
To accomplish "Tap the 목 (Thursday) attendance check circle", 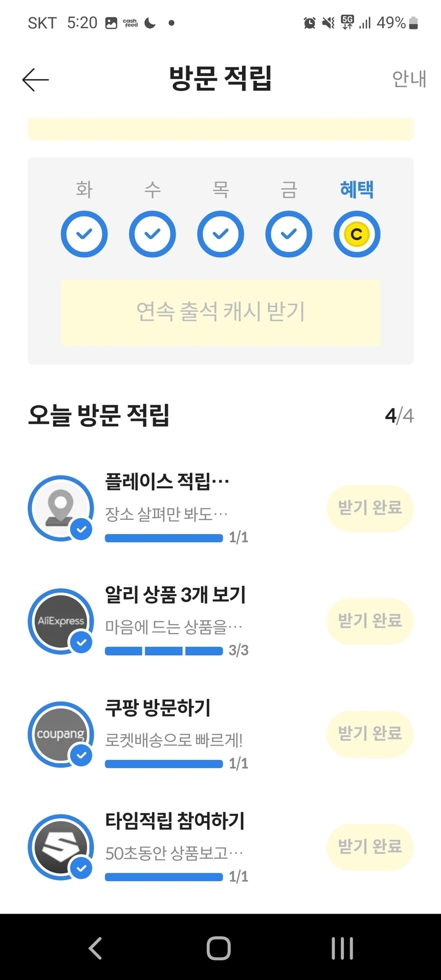I will tap(220, 234).
